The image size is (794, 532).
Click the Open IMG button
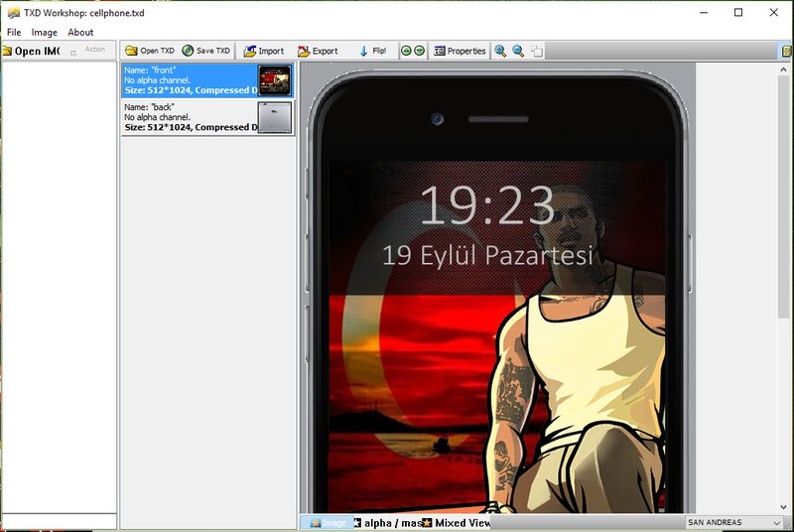(32, 52)
